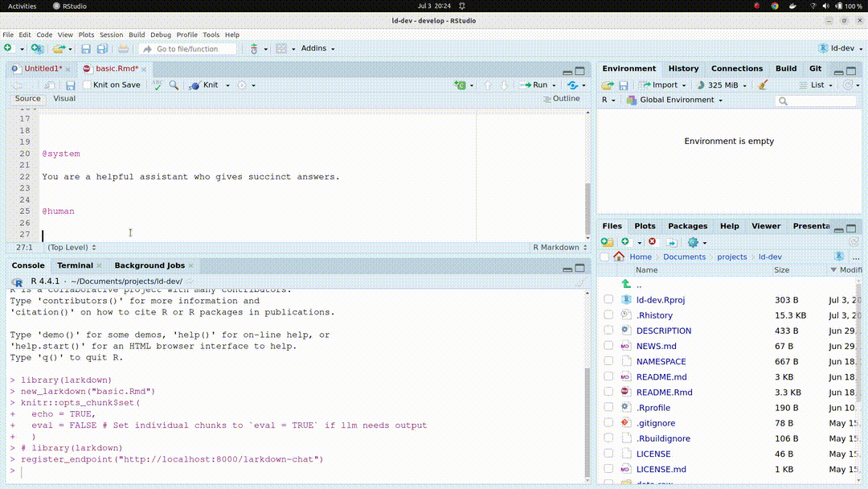
Task: Check the README.md file checkbox
Action: 608,376
